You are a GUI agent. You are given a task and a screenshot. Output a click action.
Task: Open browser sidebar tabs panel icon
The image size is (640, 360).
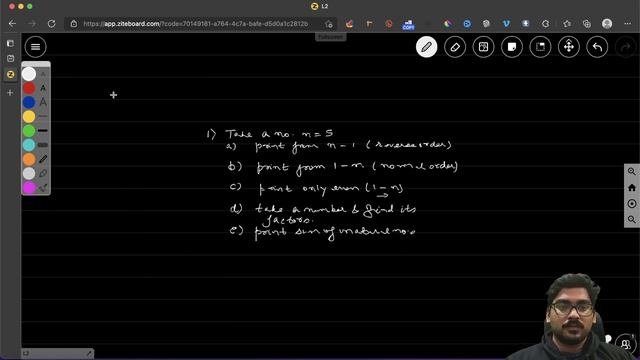pos(10,43)
